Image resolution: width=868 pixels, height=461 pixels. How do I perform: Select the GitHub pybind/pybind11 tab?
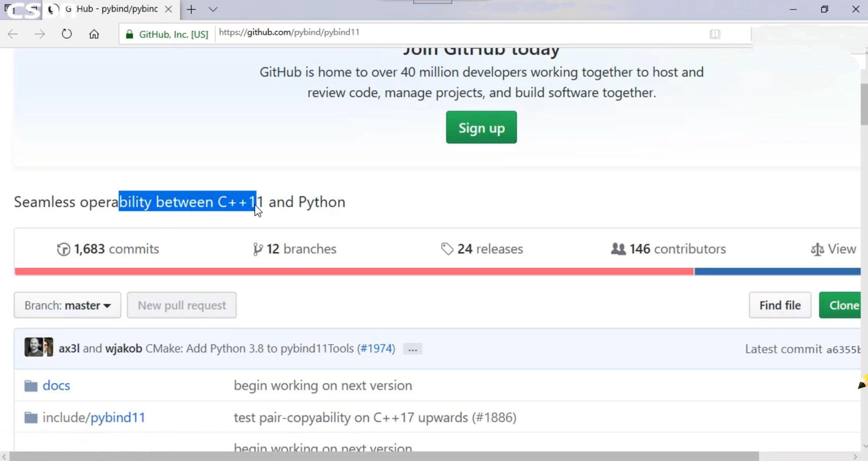[x=111, y=9]
